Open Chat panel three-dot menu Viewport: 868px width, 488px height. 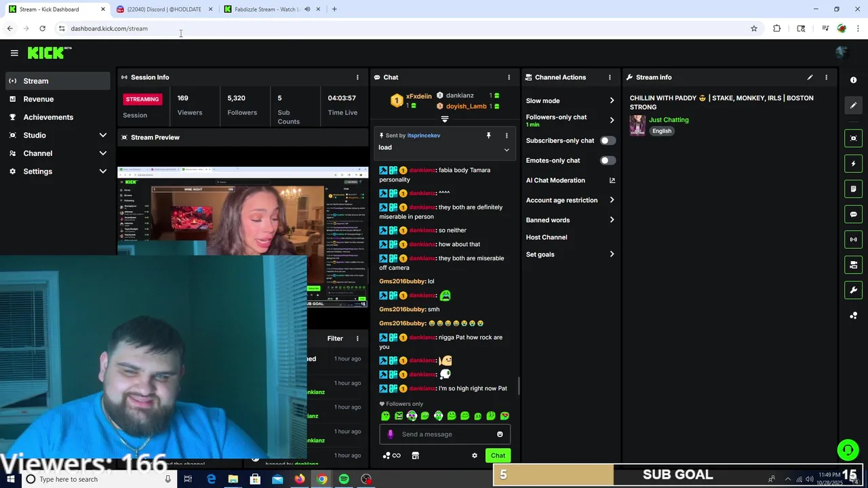pyautogui.click(x=509, y=77)
